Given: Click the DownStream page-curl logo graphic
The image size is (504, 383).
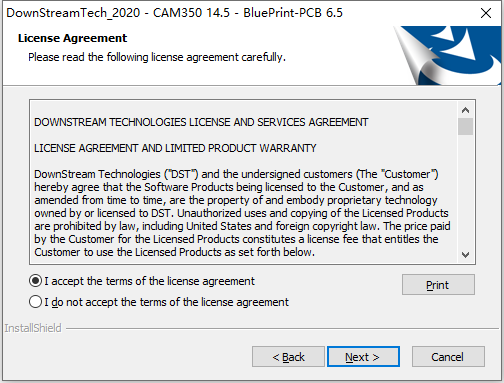Looking at the screenshot, I should [448, 55].
